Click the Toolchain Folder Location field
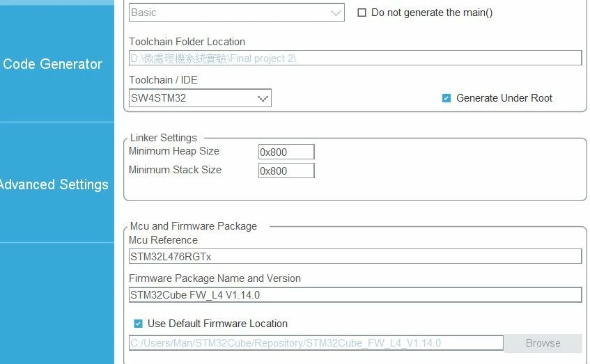Image resolution: width=590 pixels, height=364 pixels. pyautogui.click(x=355, y=58)
